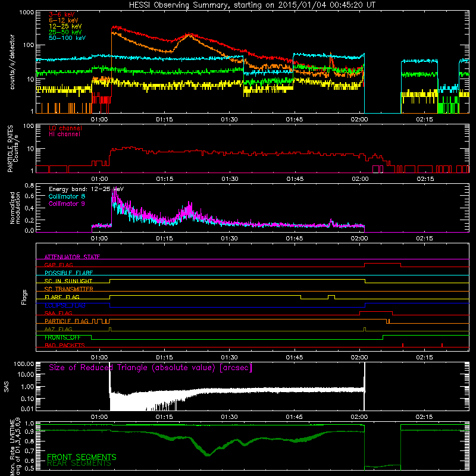Click 01:45 label under the modulation panel

coord(294,239)
